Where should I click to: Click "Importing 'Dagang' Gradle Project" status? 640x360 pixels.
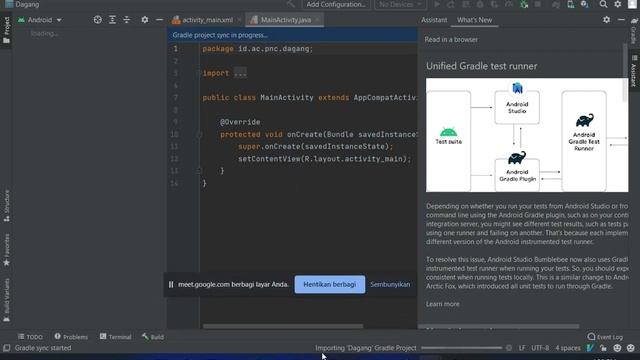[366, 348]
